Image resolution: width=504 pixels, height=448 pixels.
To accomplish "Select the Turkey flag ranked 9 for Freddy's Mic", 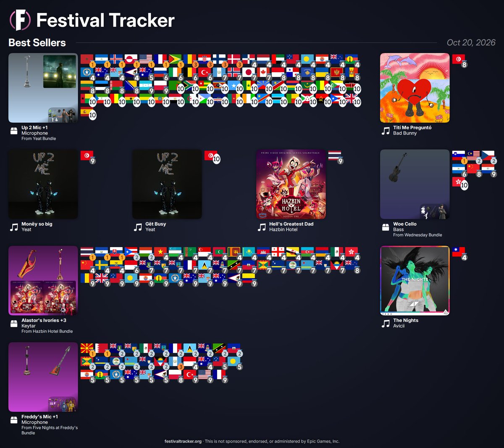I will (x=190, y=375).
